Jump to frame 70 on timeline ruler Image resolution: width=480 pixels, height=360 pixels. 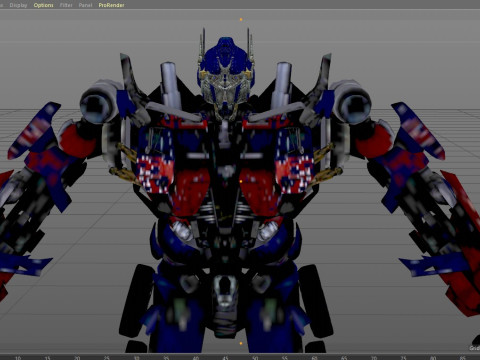click(374, 358)
